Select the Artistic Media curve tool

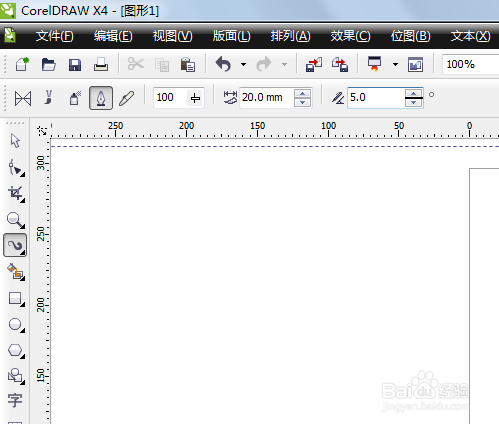click(15, 245)
